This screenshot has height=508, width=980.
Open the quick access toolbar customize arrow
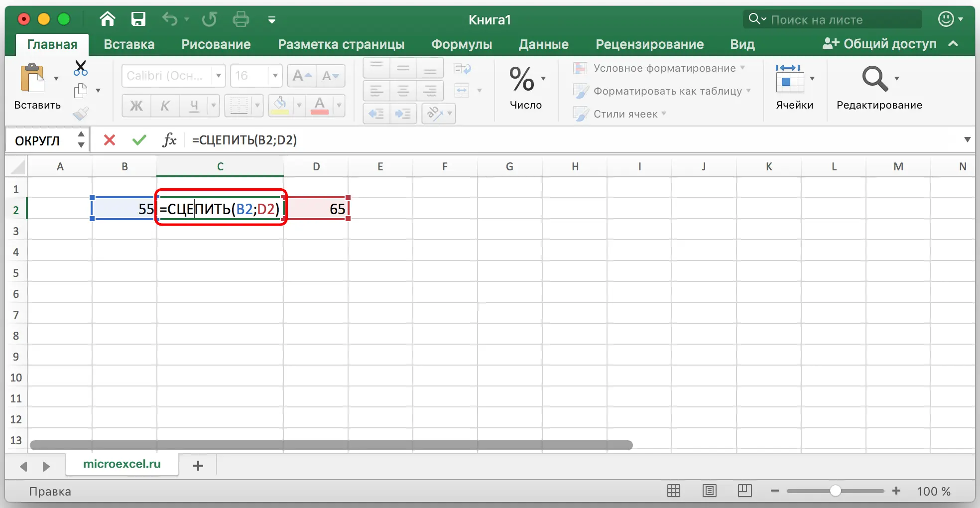272,20
